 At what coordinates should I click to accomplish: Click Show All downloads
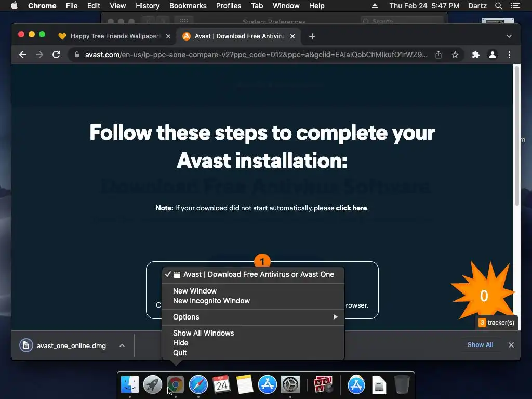click(480, 345)
